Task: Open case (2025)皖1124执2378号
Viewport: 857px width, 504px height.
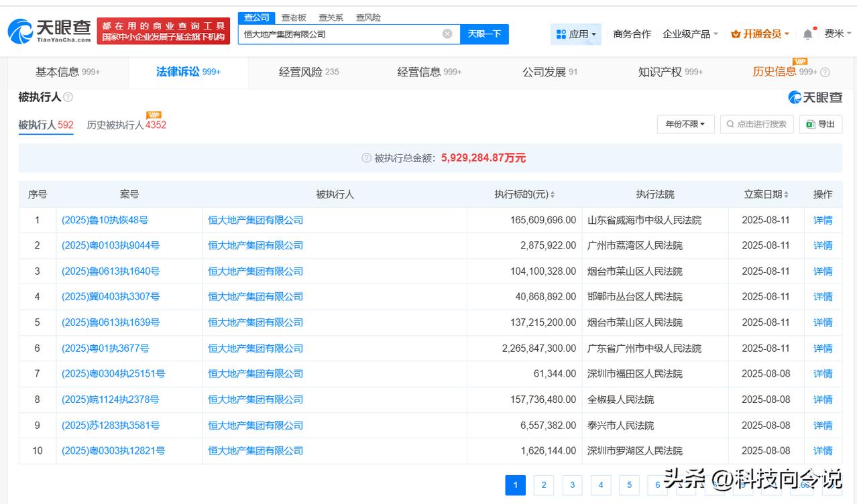Action: point(111,399)
